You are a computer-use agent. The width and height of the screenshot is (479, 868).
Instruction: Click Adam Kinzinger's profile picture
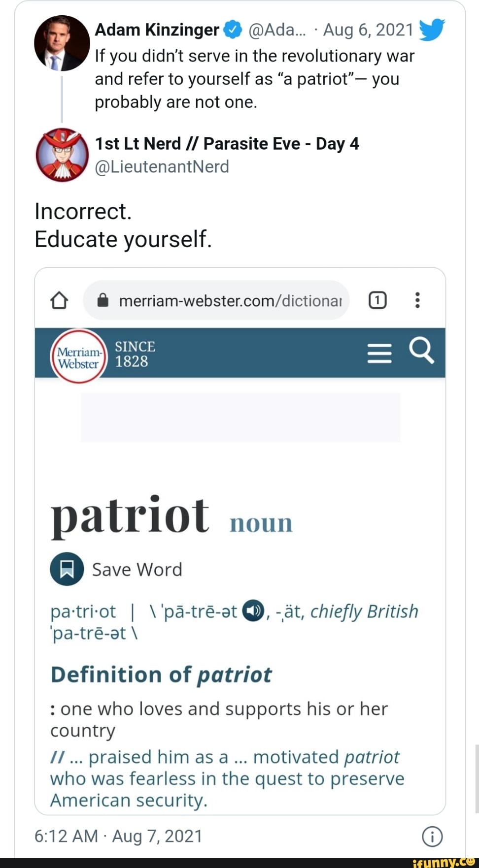62,43
